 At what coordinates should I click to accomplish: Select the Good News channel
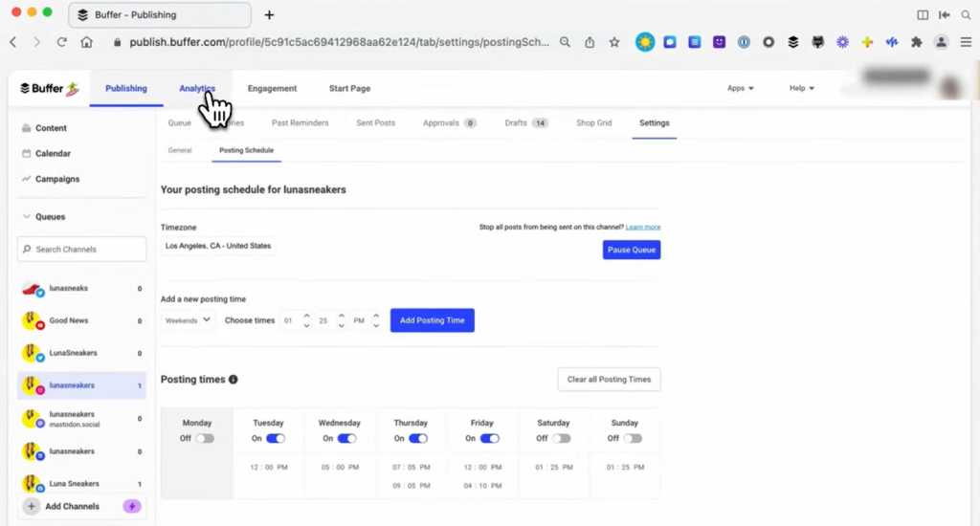pos(82,321)
